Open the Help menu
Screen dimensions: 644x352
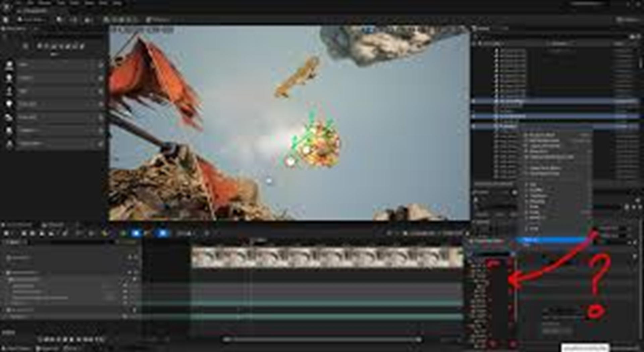point(117,3)
